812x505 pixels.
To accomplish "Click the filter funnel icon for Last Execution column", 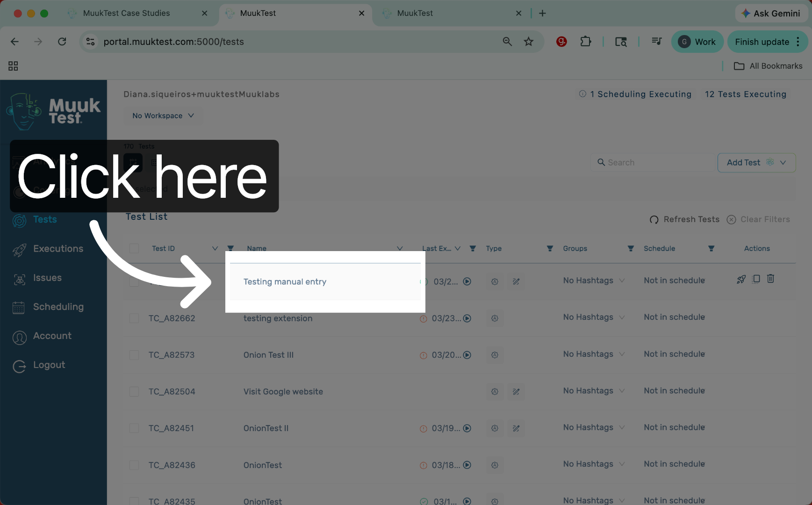I will point(473,248).
